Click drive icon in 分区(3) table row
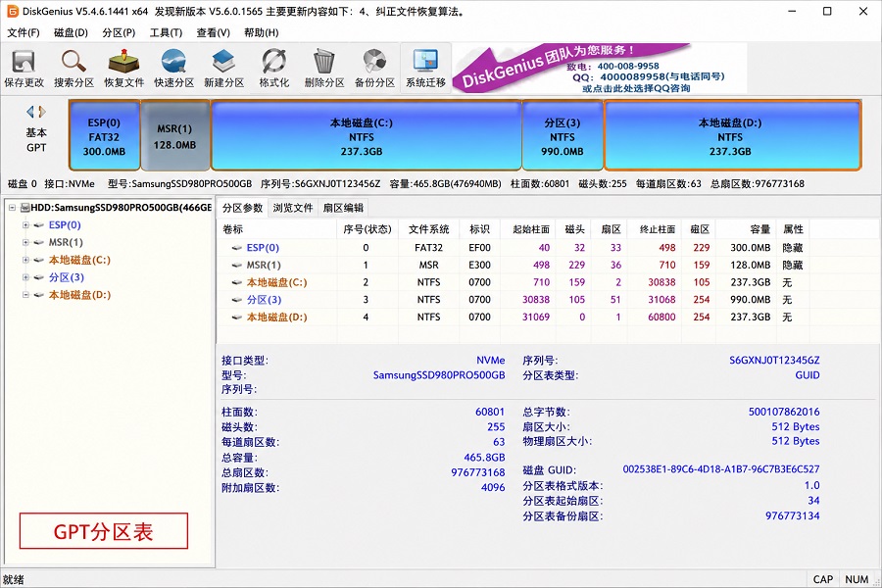The width and height of the screenshot is (882, 588). (x=237, y=300)
